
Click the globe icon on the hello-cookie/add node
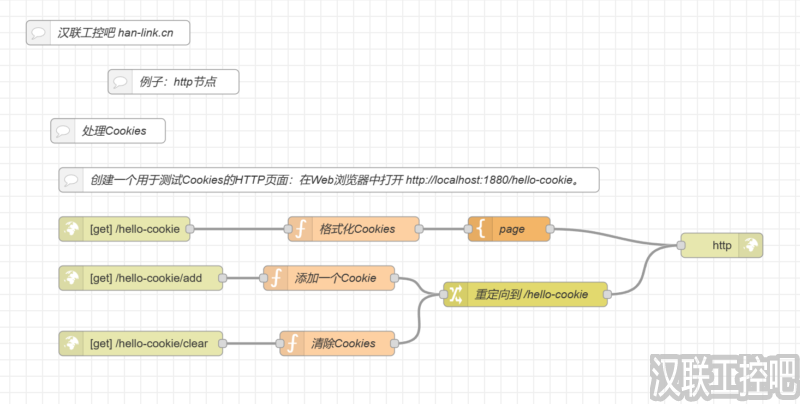tap(72, 278)
